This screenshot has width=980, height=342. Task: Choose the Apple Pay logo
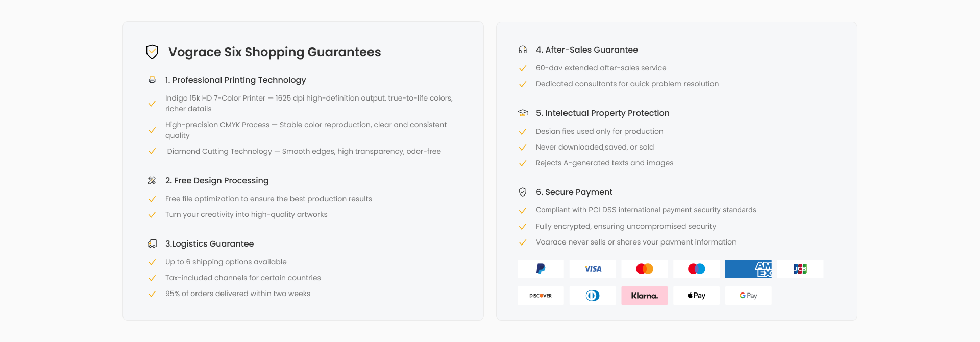point(696,296)
